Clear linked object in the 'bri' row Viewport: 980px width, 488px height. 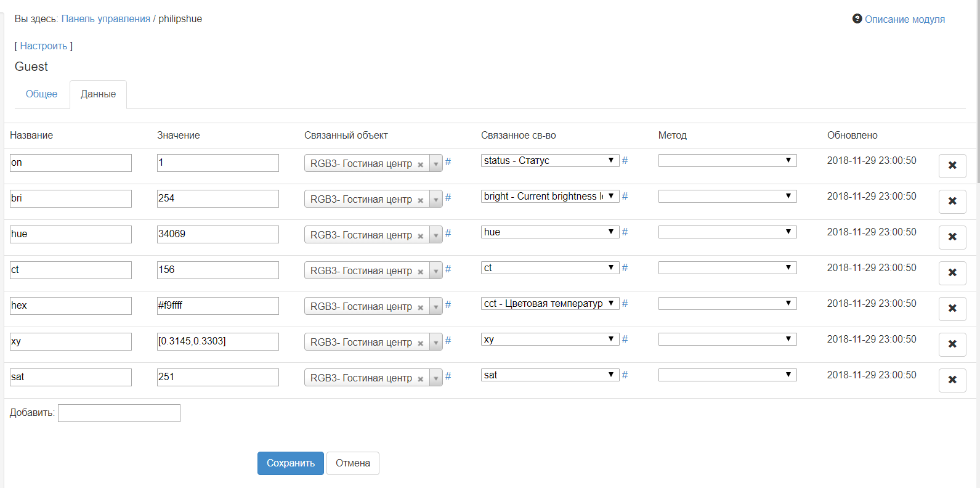coord(420,200)
